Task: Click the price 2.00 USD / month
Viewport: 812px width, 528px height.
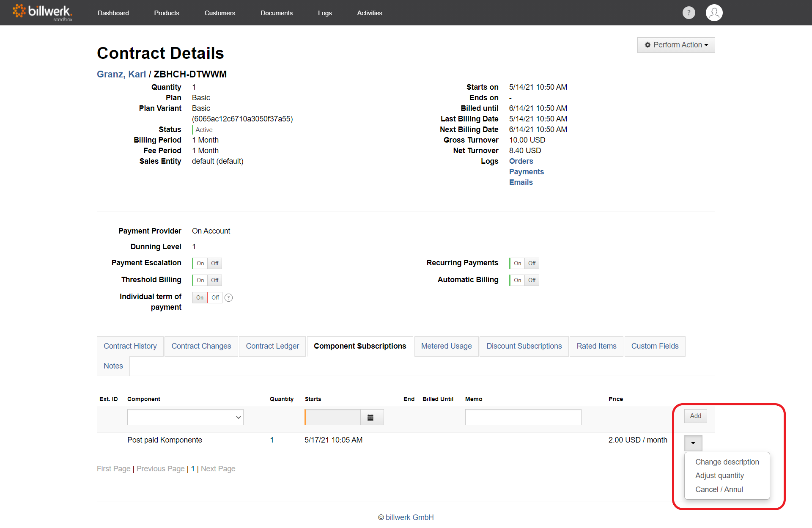Action: [638, 440]
